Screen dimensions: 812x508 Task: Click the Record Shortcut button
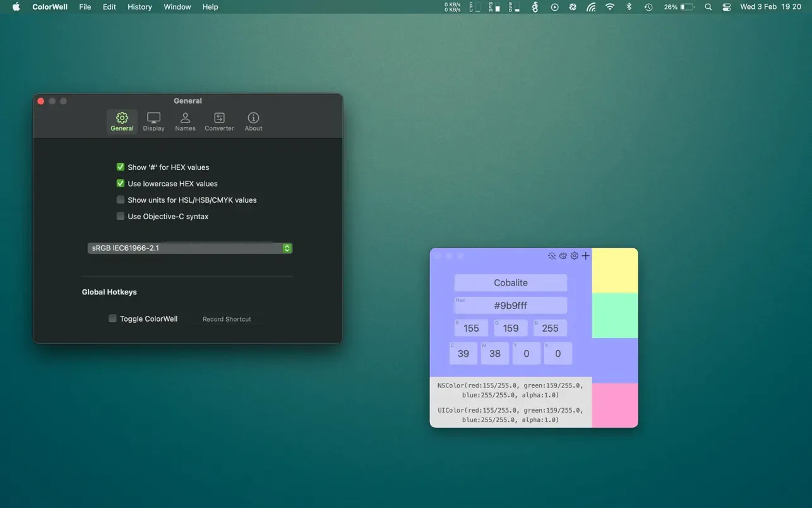[x=227, y=319]
